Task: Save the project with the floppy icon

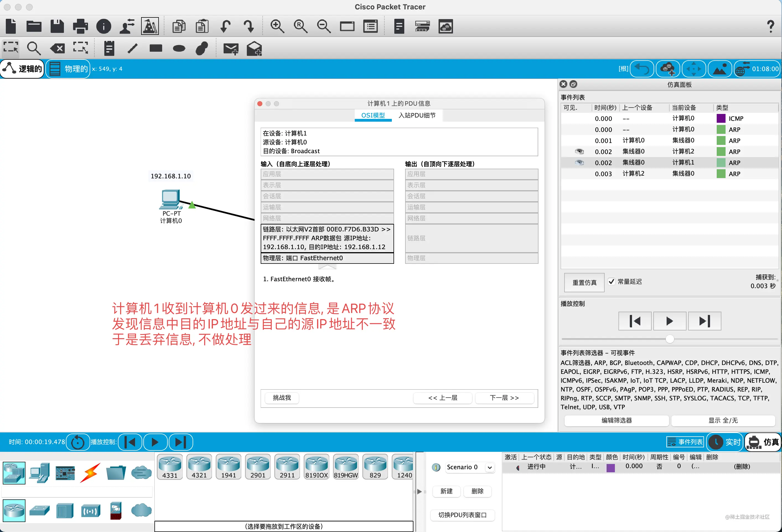Action: pyautogui.click(x=57, y=26)
